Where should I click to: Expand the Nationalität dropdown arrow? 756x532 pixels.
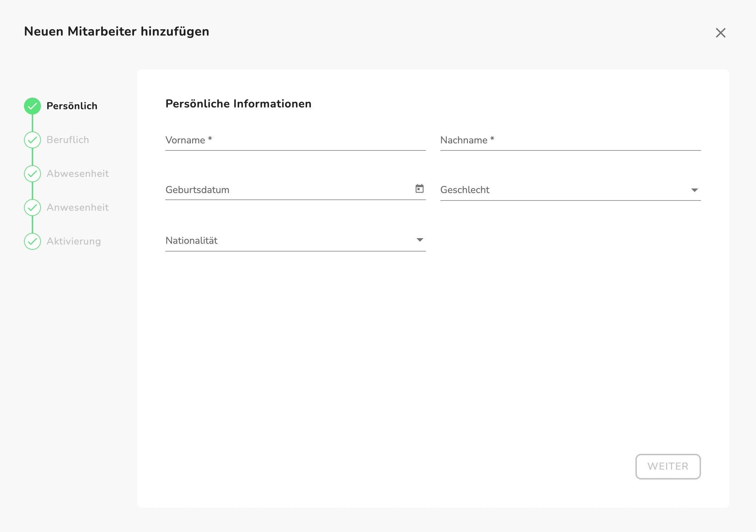pos(419,240)
